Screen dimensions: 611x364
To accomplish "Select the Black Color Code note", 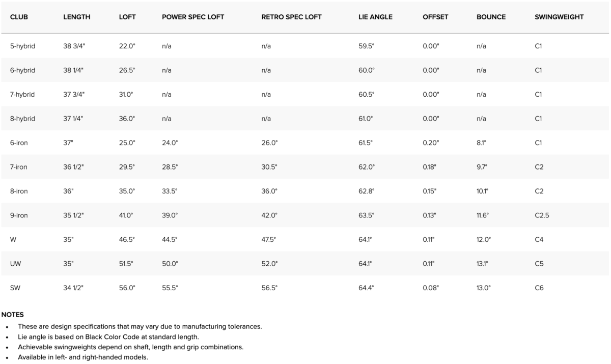I will pos(108,337).
